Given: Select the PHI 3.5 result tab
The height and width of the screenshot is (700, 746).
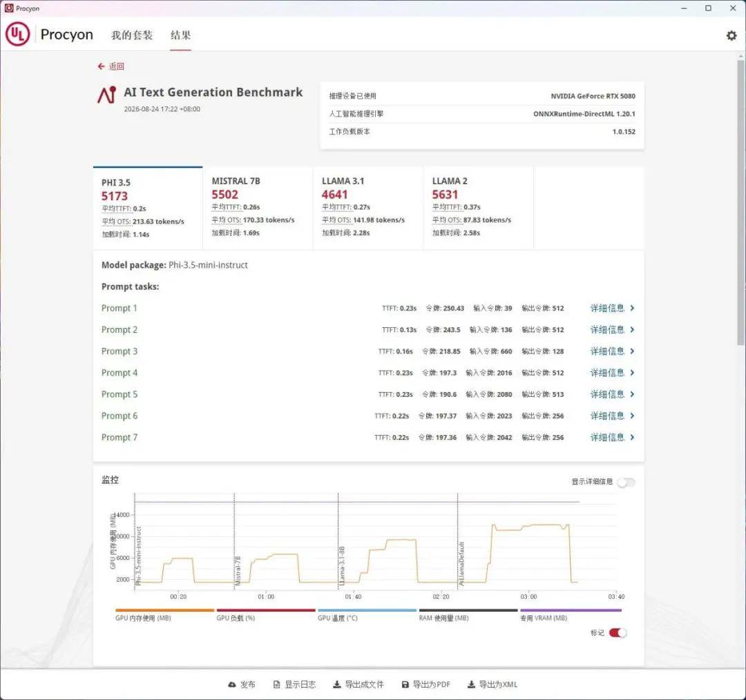Looking at the screenshot, I should [x=148, y=208].
